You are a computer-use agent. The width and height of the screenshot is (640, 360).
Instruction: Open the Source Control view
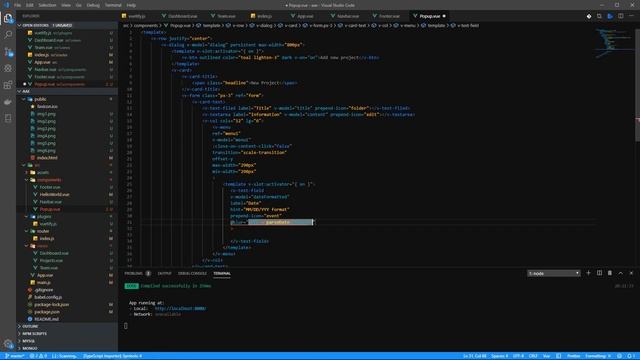tap(8, 51)
